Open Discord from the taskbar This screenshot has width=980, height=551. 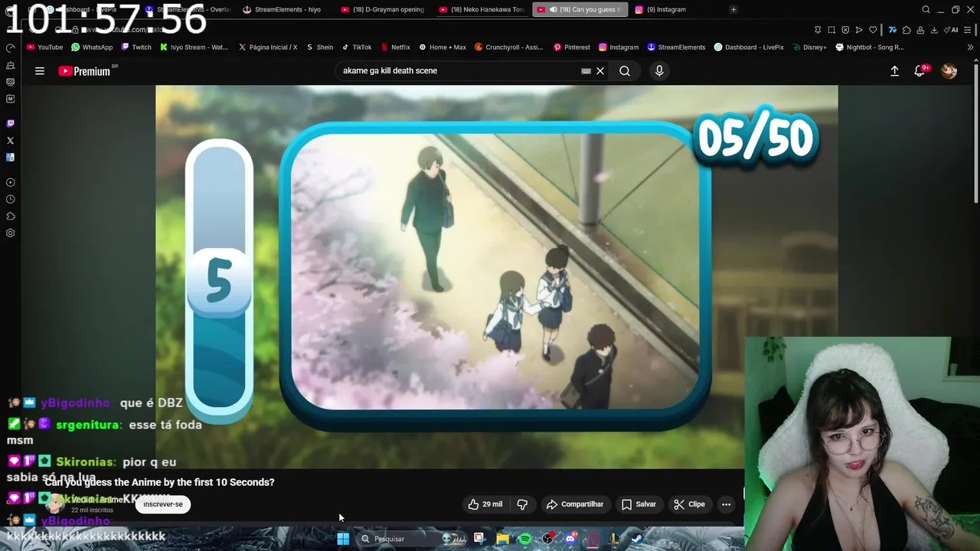570,539
